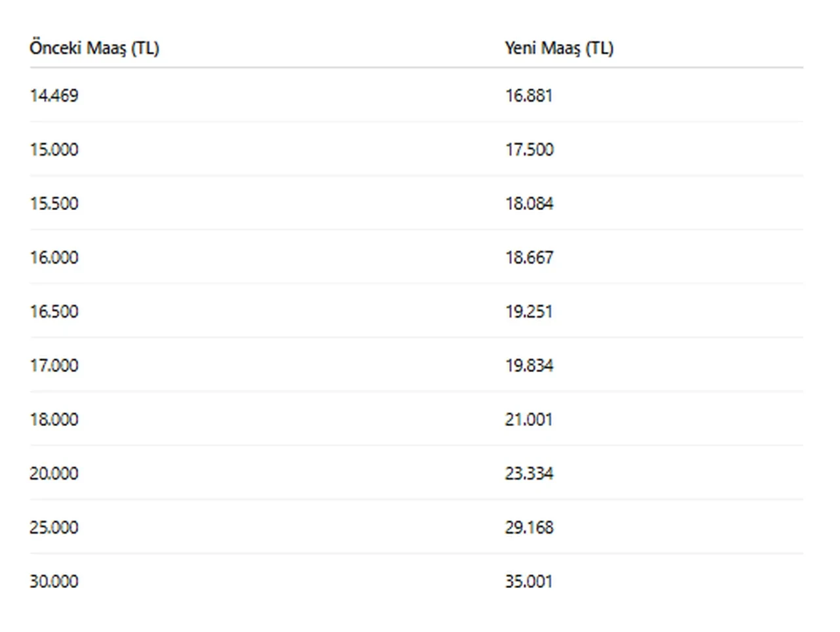Click the Önceki Maaş (TL) column header

click(x=94, y=48)
